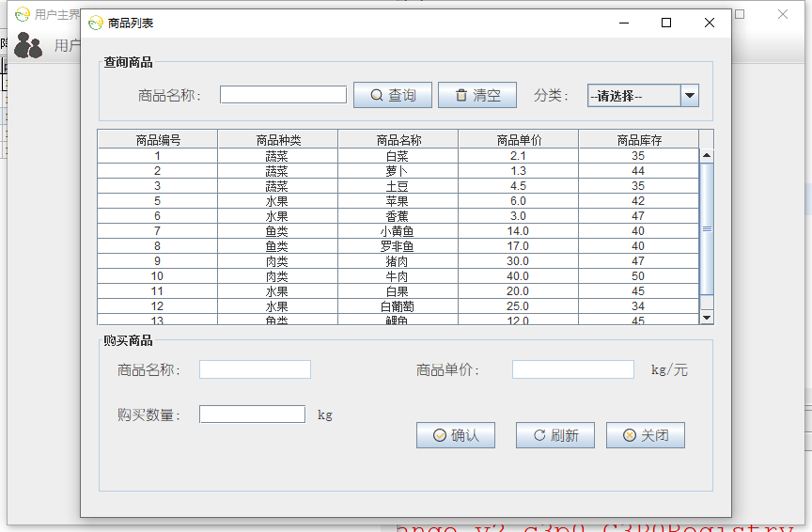Select the 香蕉 product name cell

point(398,216)
